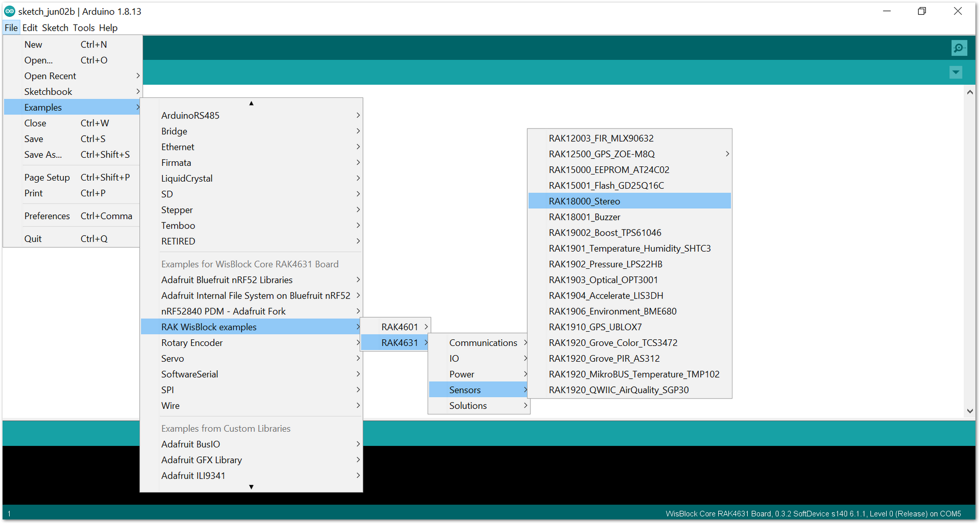Open the Tools menu
This screenshot has height=524, width=980.
[84, 28]
